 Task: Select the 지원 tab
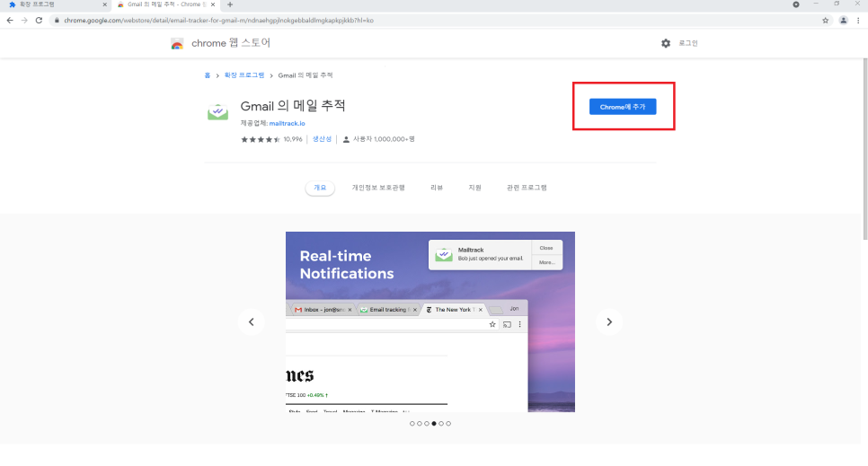click(475, 188)
